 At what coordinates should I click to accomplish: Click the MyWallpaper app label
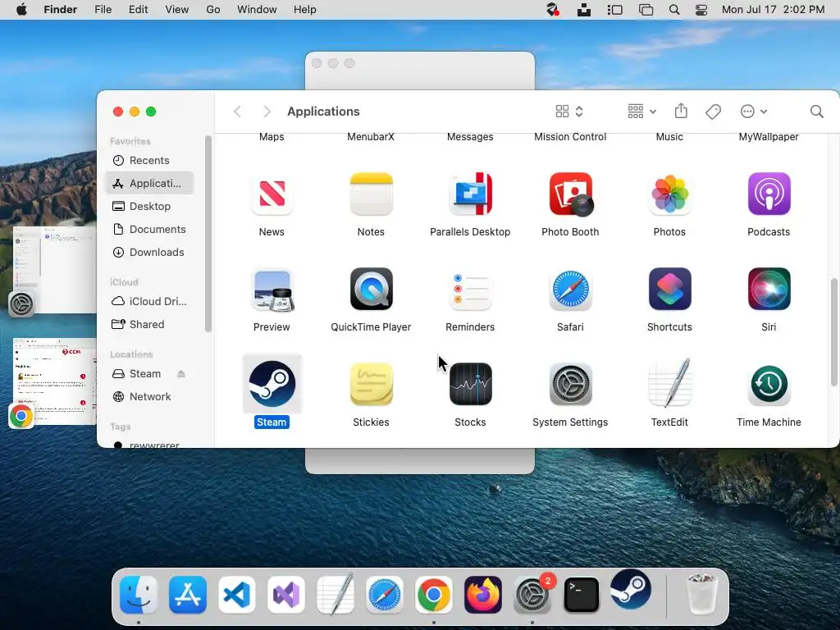point(769,137)
